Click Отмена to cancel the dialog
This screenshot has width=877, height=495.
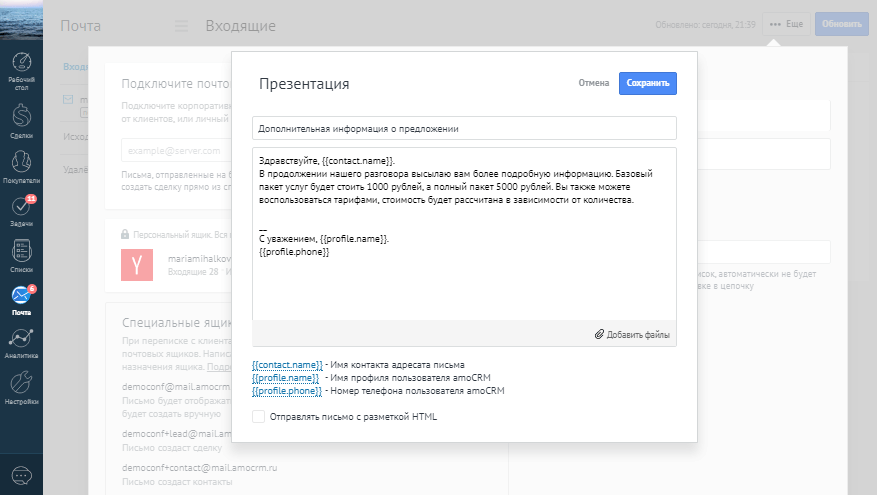coord(593,84)
